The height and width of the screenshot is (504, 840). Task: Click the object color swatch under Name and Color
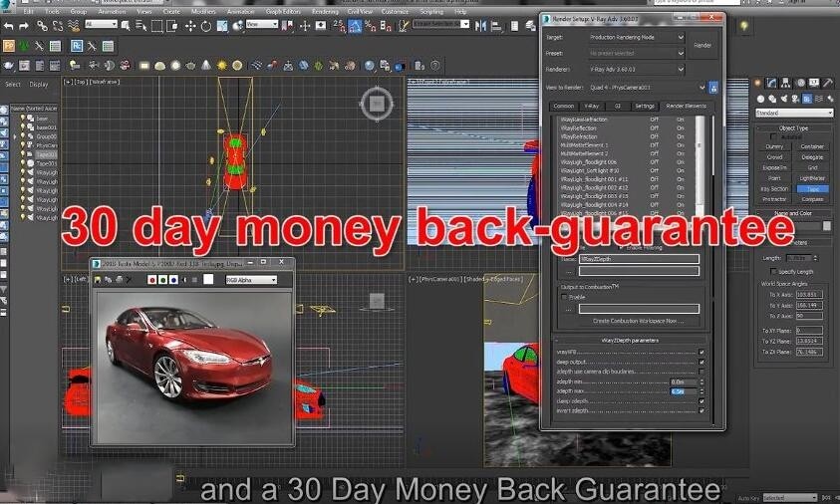pyautogui.click(x=827, y=226)
